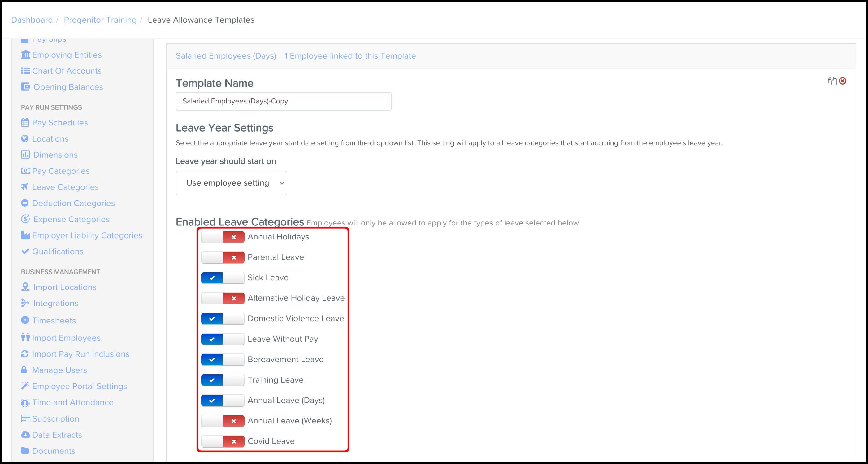Open Chart Of Accounts in sidebar
Viewport: 868px width, 464px height.
point(66,71)
